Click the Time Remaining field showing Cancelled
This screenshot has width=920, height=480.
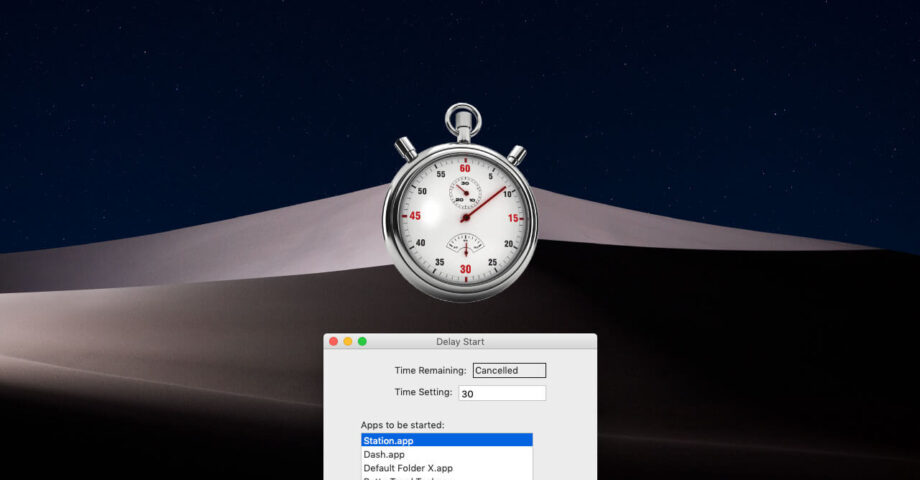[509, 370]
